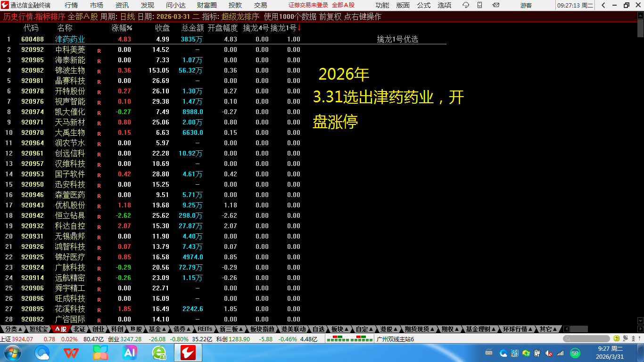
Task: Launch the AI app on the taskbar
Action: 129,353
